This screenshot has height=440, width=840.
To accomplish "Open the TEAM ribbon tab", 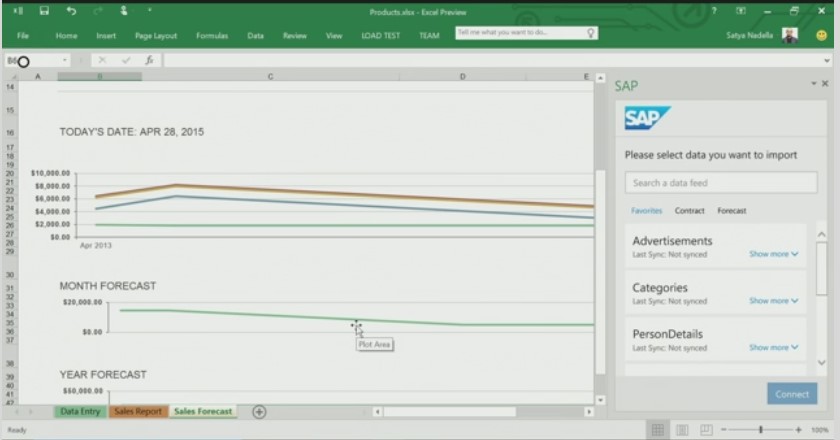I will tap(429, 35).
